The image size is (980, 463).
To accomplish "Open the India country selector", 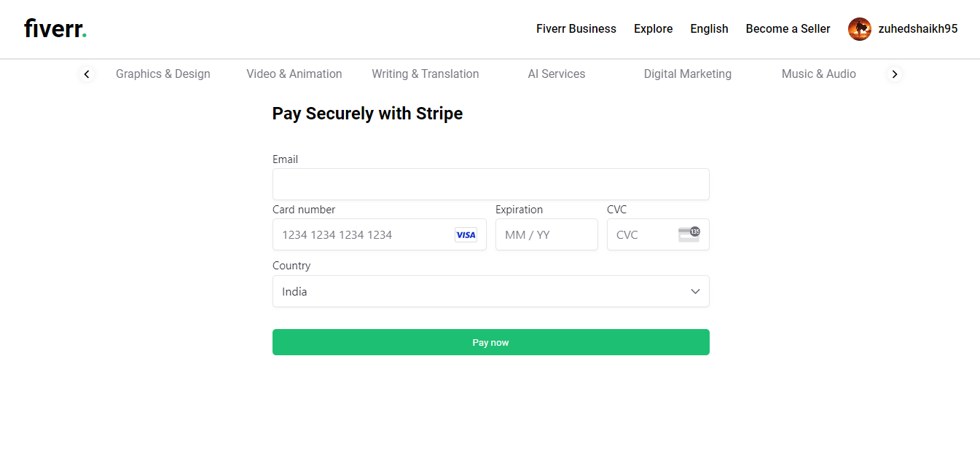I will (x=491, y=291).
